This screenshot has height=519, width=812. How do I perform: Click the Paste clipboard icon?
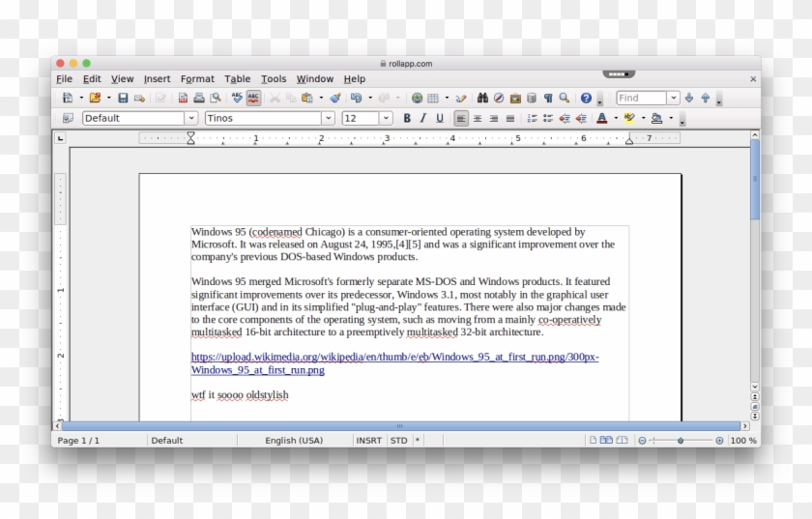[x=307, y=98]
